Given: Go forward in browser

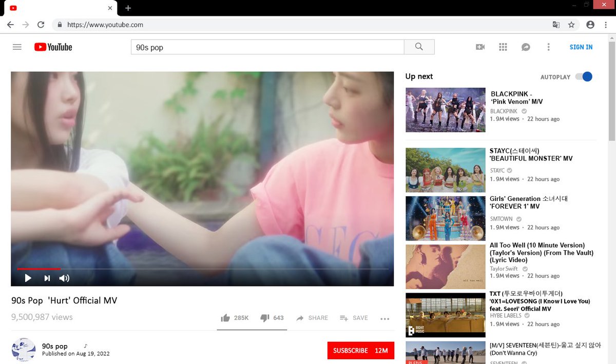Looking at the screenshot, I should 26,25.
